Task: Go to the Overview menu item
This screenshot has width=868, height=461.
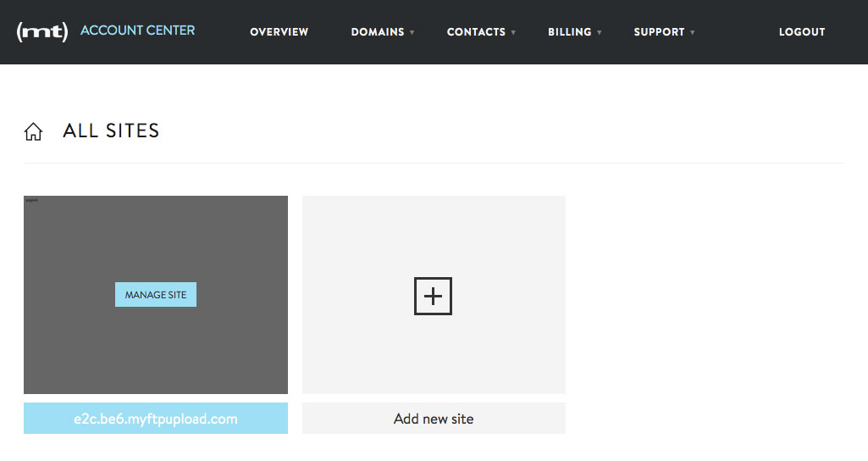Action: 279,32
